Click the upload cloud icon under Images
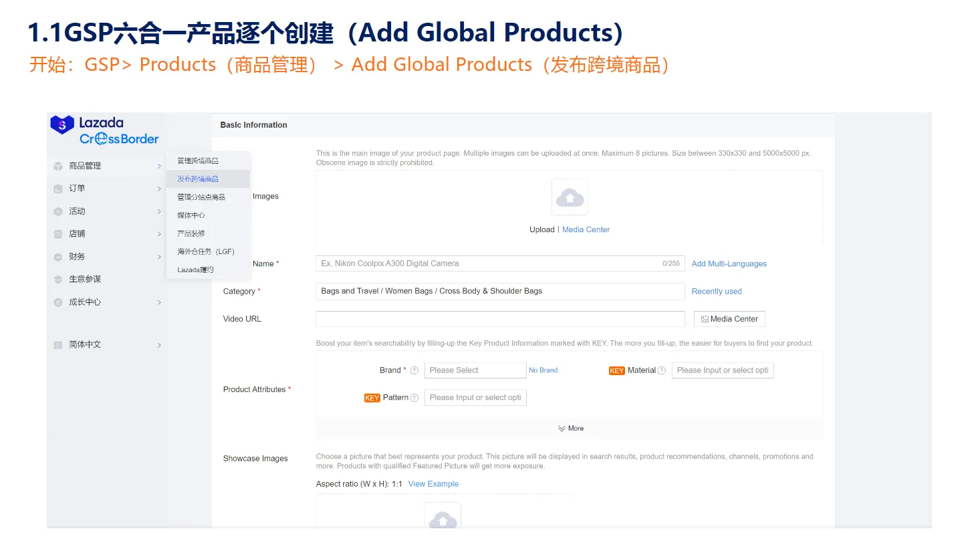The height and width of the screenshot is (551, 980). pos(570,197)
